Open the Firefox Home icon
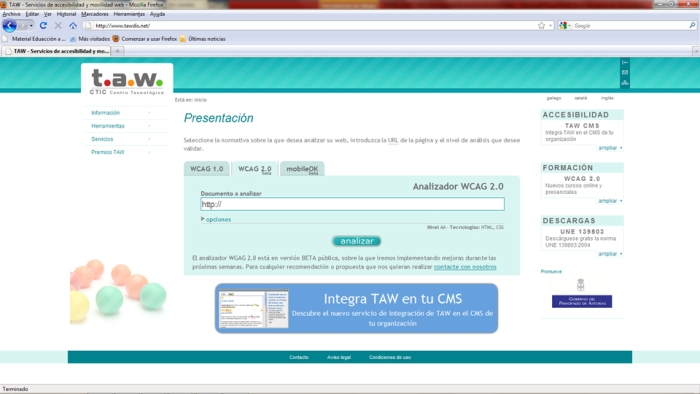The width and height of the screenshot is (700, 394). click(73, 26)
